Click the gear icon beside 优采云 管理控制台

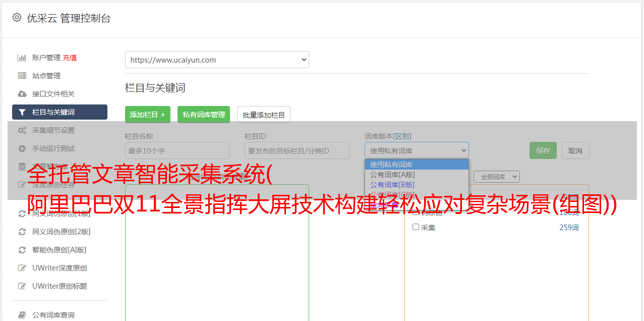click(17, 18)
